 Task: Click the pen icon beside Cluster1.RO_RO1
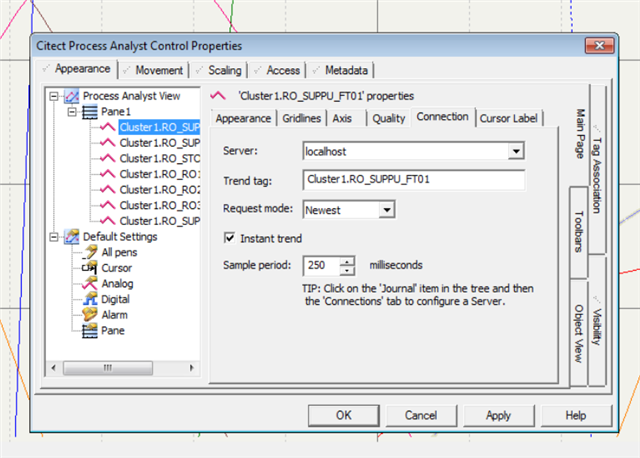(108, 174)
